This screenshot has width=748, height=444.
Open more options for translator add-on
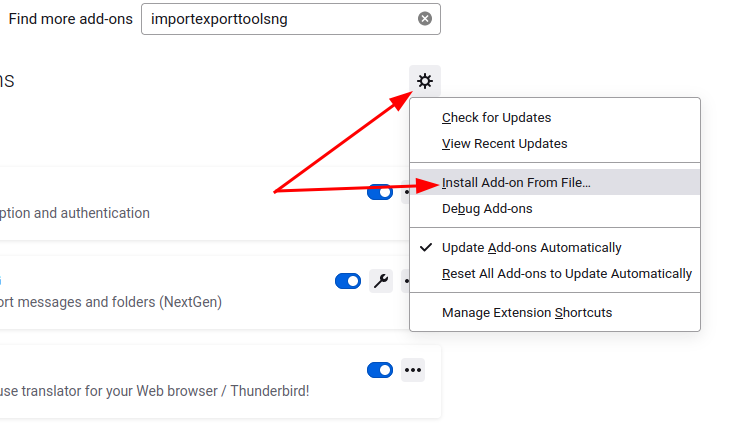tap(413, 370)
